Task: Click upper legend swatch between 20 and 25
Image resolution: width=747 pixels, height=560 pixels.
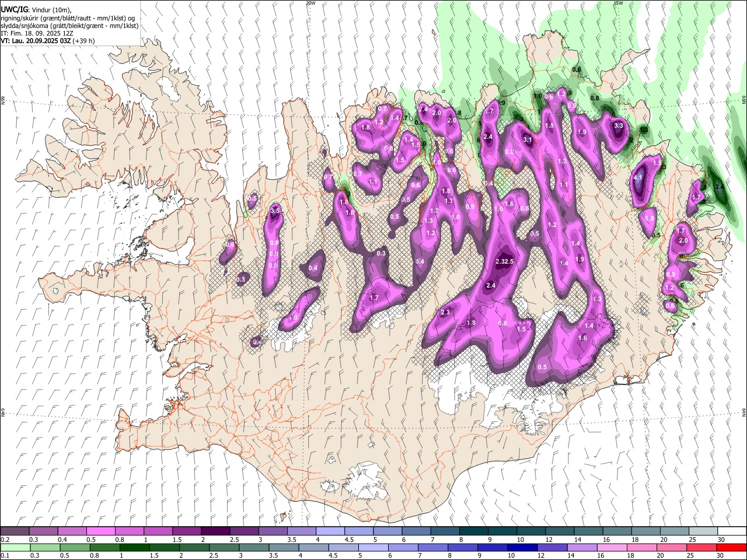Action: coord(675,531)
